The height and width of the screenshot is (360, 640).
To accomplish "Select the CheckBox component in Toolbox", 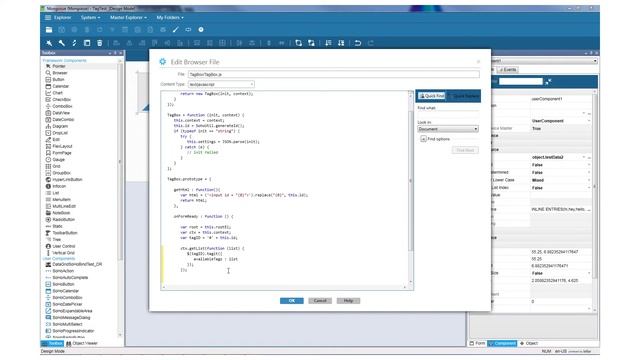I will (x=61, y=99).
